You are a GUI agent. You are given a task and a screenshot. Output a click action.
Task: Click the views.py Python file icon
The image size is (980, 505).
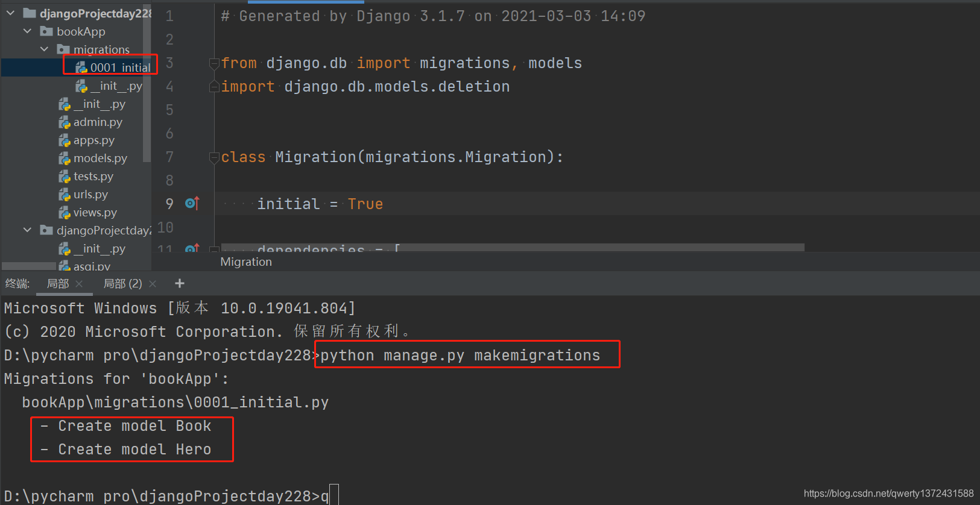65,213
